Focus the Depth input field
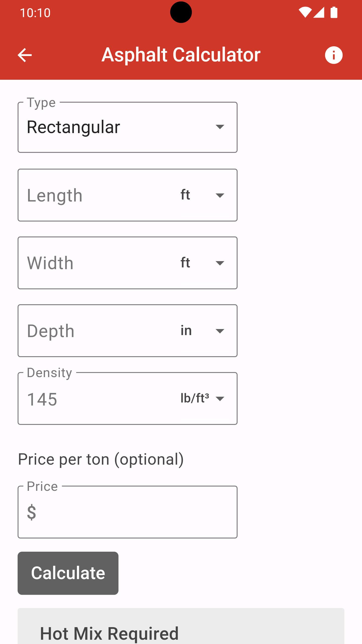This screenshot has width=362, height=644. click(x=98, y=331)
